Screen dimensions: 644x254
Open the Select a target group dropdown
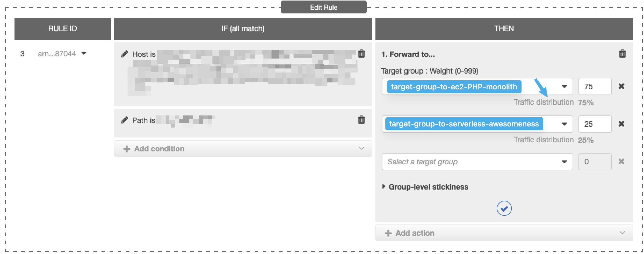tap(564, 162)
